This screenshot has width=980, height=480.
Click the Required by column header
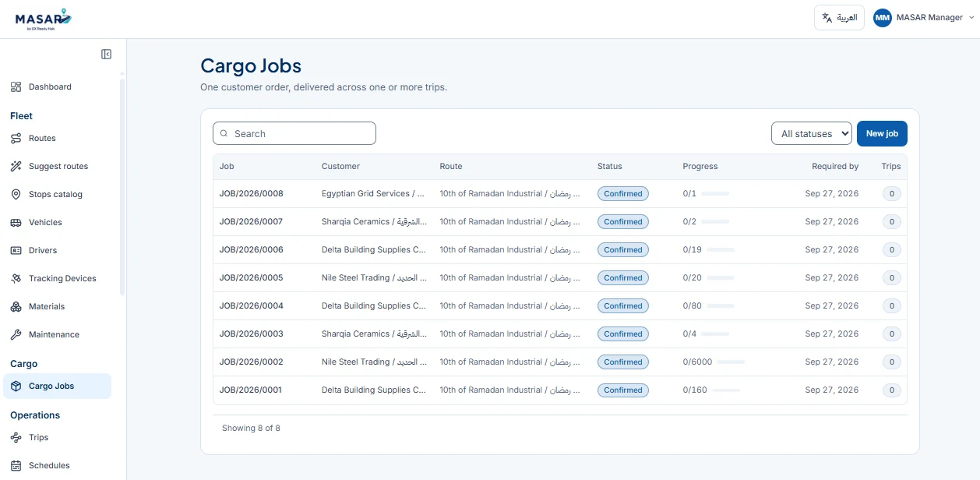(x=834, y=167)
